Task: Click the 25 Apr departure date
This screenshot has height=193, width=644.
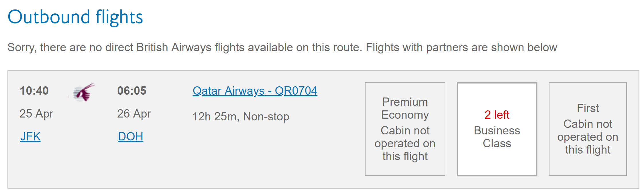Action: point(36,114)
